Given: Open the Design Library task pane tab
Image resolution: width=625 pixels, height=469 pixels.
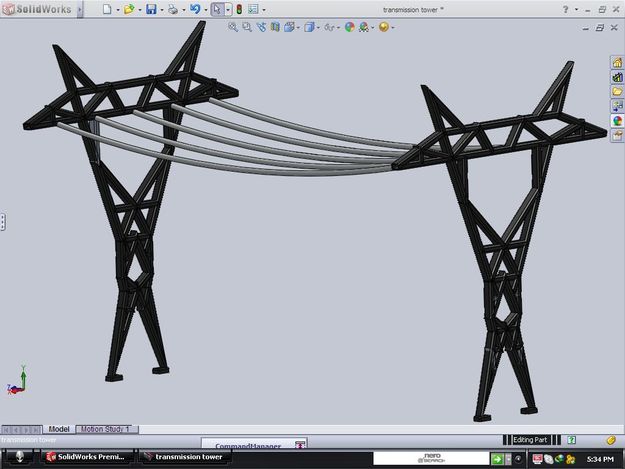Looking at the screenshot, I should [617, 77].
